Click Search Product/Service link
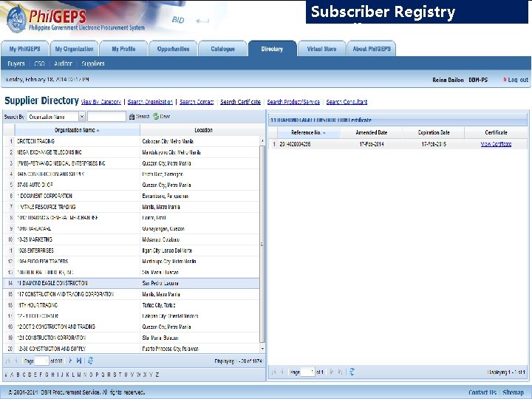Screen dimensions: 532x399 click(x=293, y=102)
